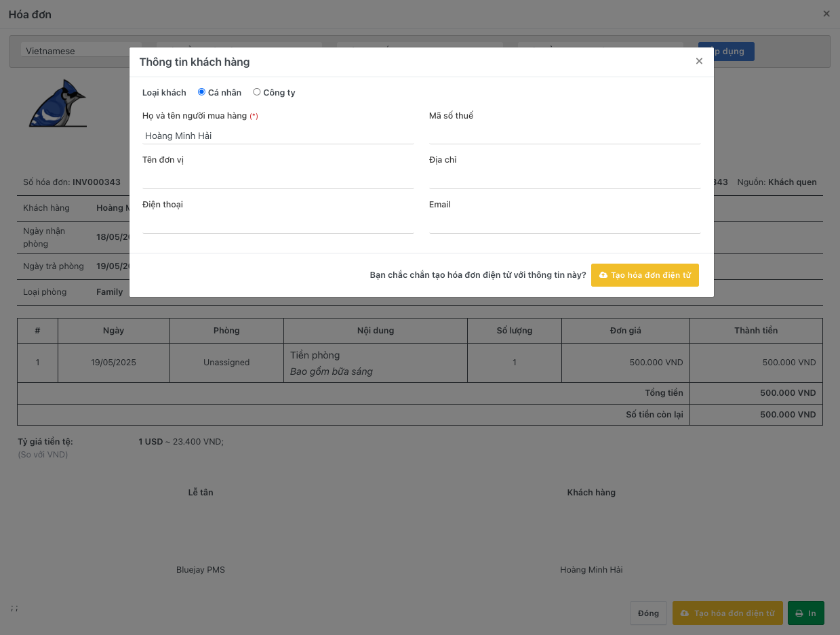
Task: Click the In print button
Action: [806, 613]
